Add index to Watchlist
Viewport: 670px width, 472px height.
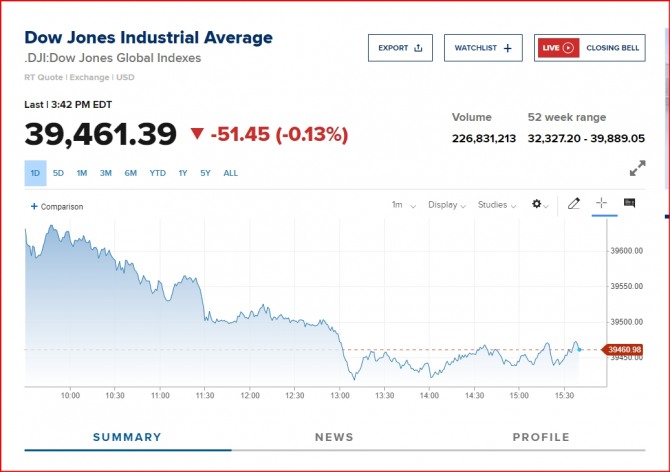click(483, 48)
